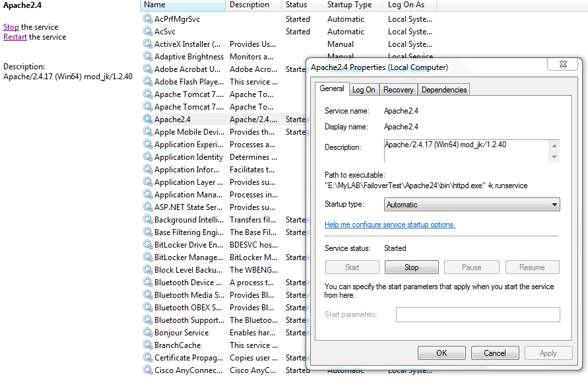Sort by the Startup Type column header
588x377 pixels.
point(353,5)
